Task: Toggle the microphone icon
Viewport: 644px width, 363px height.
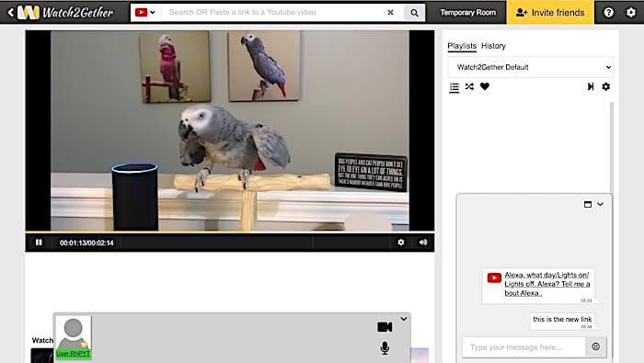Action: pyautogui.click(x=385, y=347)
